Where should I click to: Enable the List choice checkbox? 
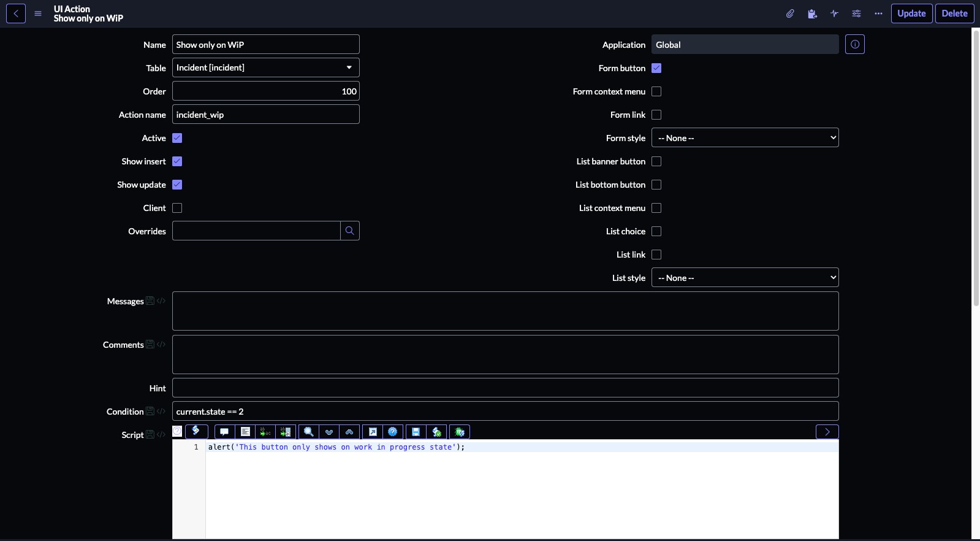tap(656, 231)
